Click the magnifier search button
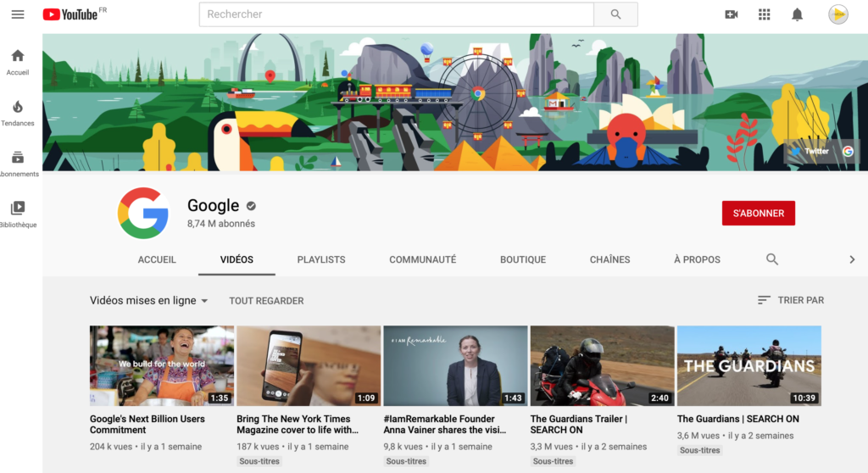Screen dimensions: 868x473 pos(615,14)
